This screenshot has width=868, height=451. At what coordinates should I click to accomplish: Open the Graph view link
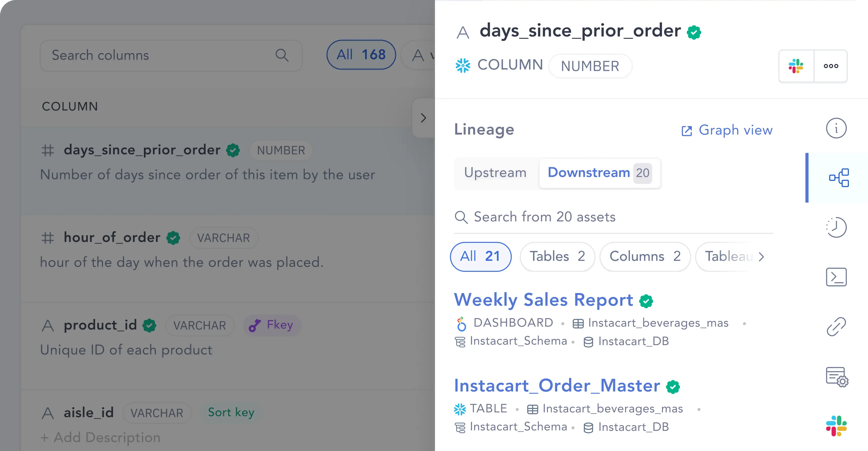[726, 130]
